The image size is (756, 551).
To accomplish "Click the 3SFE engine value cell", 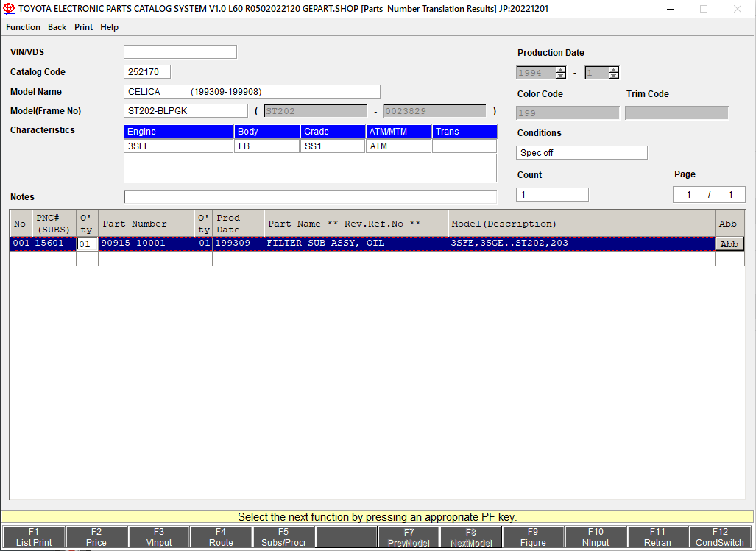I will tap(179, 146).
